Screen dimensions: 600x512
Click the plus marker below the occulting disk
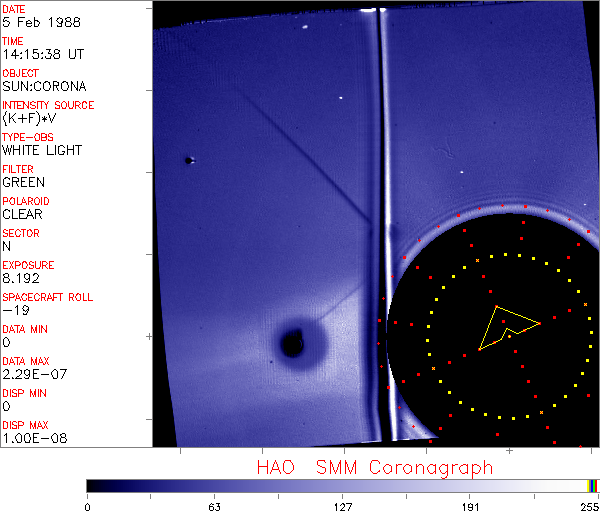[x=509, y=452]
